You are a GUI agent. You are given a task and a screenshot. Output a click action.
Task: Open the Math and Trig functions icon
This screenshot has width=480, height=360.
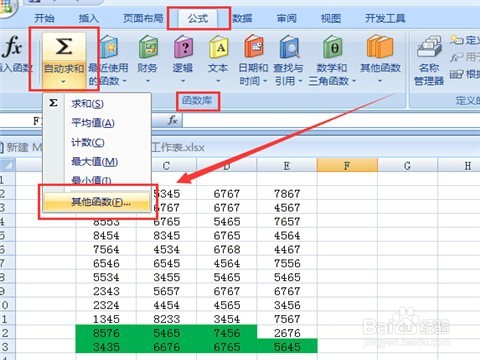coord(332,47)
